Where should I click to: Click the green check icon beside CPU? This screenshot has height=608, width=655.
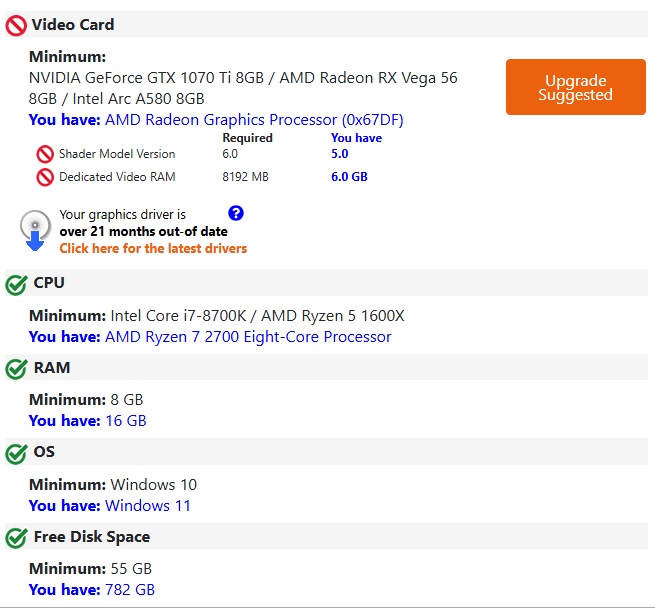(16, 285)
